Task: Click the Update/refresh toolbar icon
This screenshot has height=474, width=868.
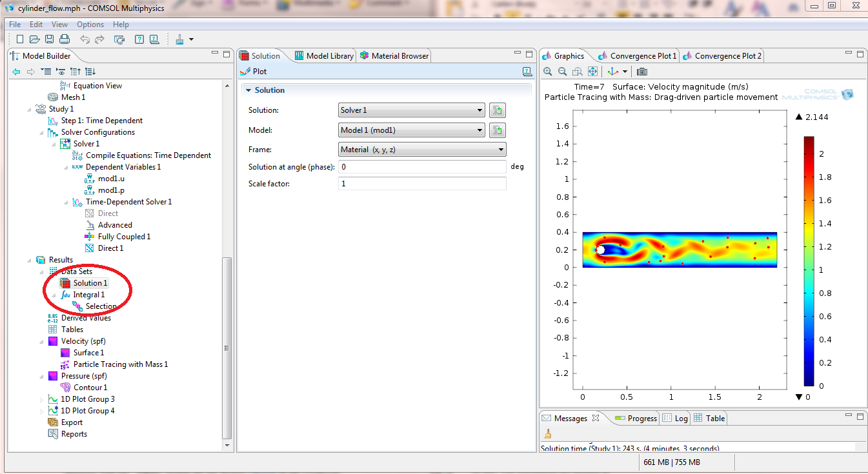Action: 119,39
